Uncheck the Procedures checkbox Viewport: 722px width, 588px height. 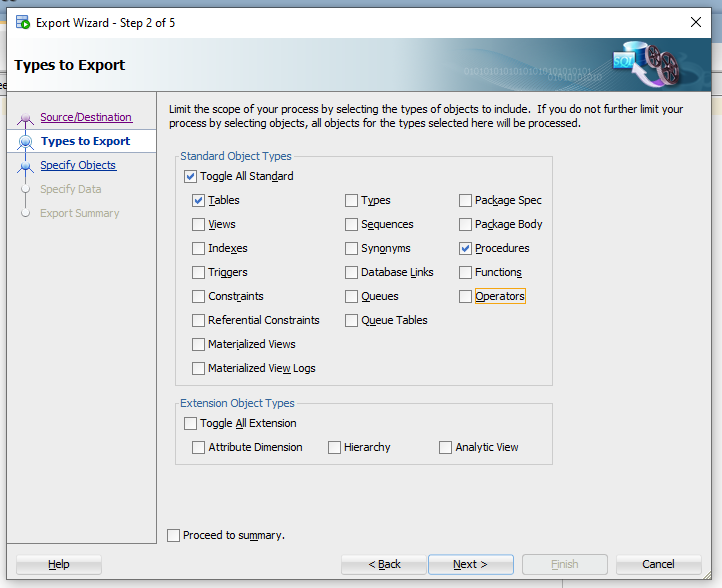466,248
